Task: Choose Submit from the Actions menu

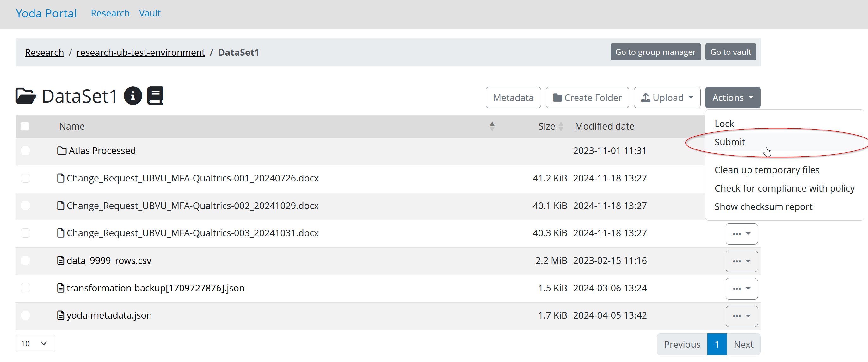Action: [730, 142]
